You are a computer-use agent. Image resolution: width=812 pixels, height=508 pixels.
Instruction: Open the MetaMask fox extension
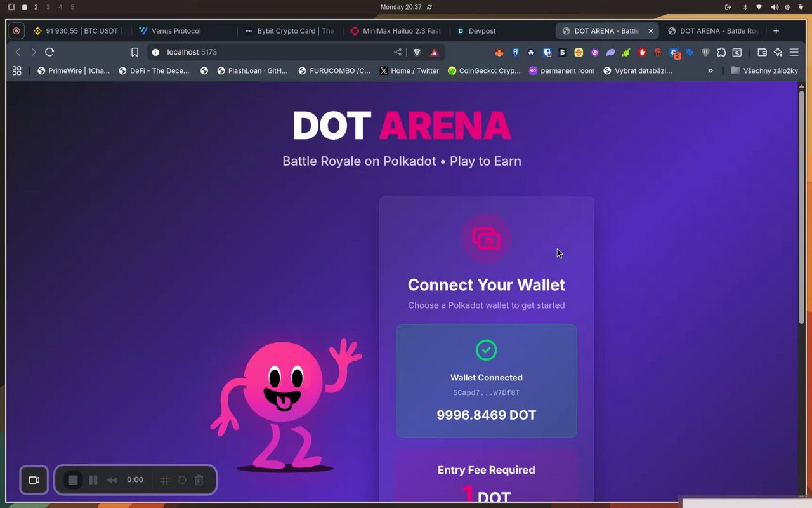point(499,52)
